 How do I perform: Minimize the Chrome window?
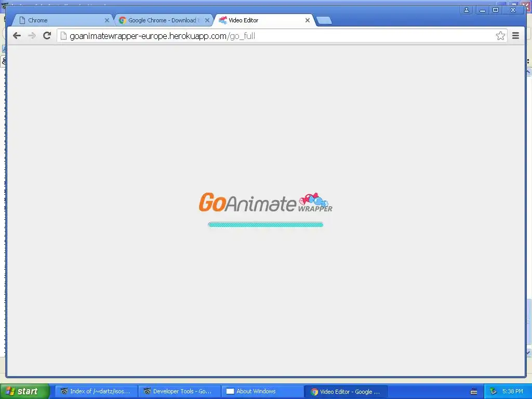(482, 10)
